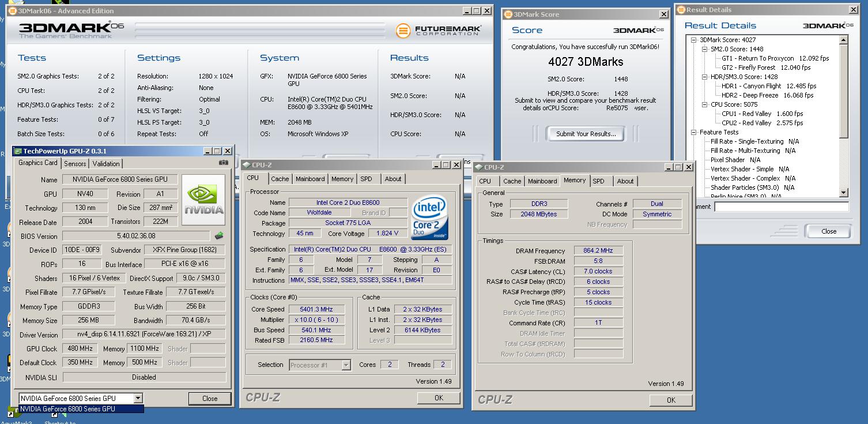Select Fill Rate - Single-Texturing row
The height and width of the screenshot is (424, 868).
754,141
